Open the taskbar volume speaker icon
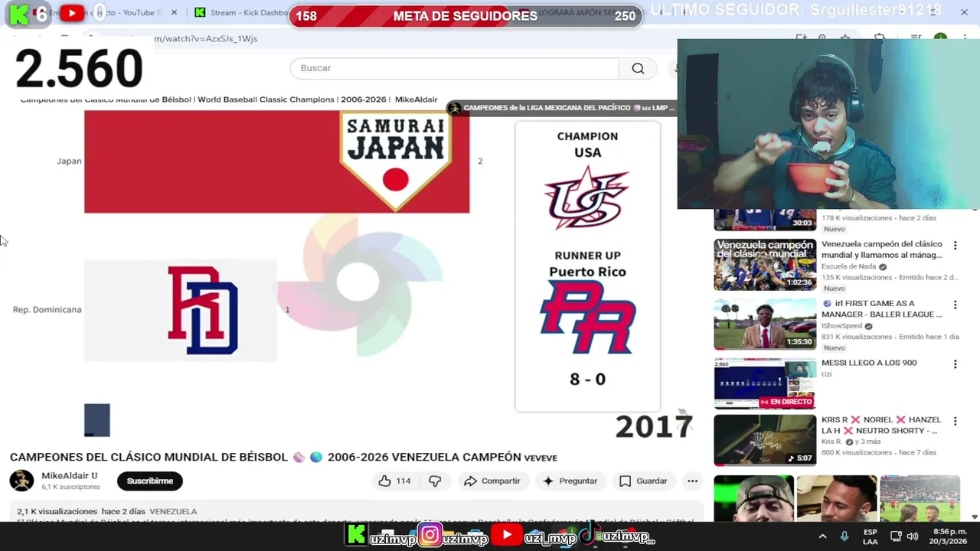The height and width of the screenshot is (551, 980). (x=912, y=536)
